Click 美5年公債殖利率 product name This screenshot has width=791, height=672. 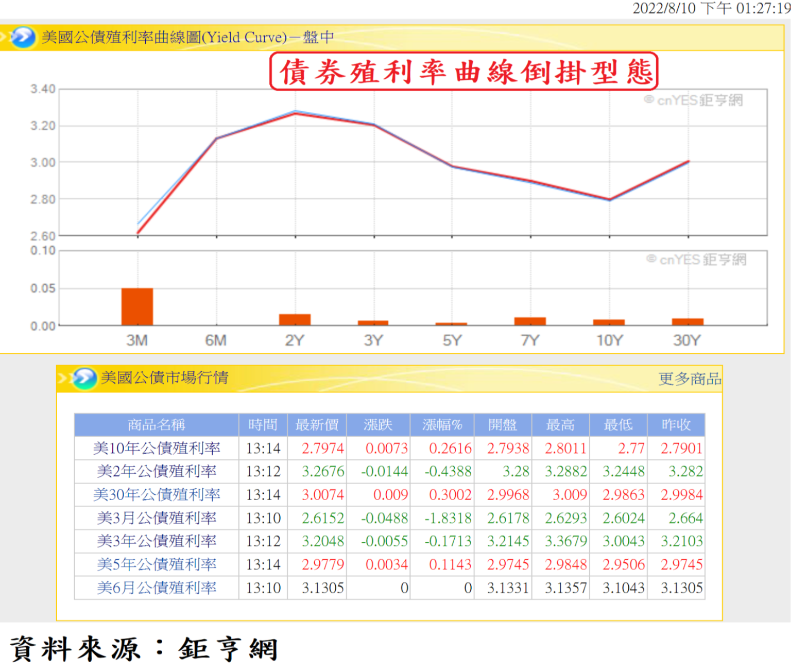157,564
